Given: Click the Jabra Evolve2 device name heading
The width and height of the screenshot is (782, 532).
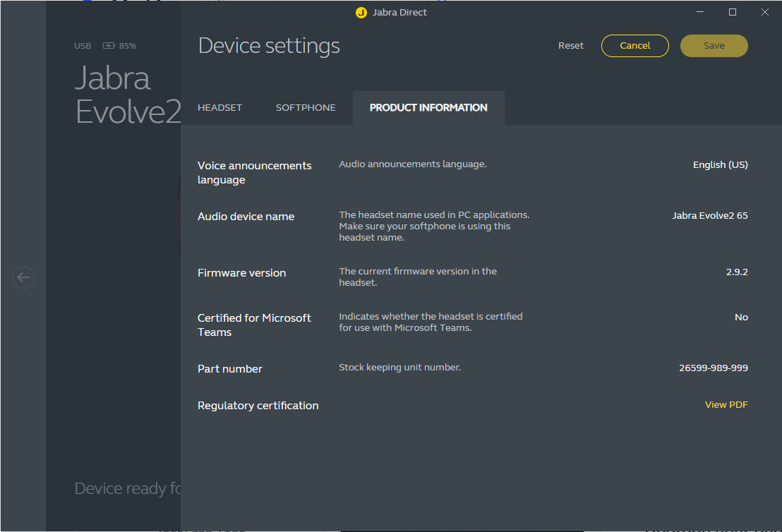Looking at the screenshot, I should click(128, 95).
